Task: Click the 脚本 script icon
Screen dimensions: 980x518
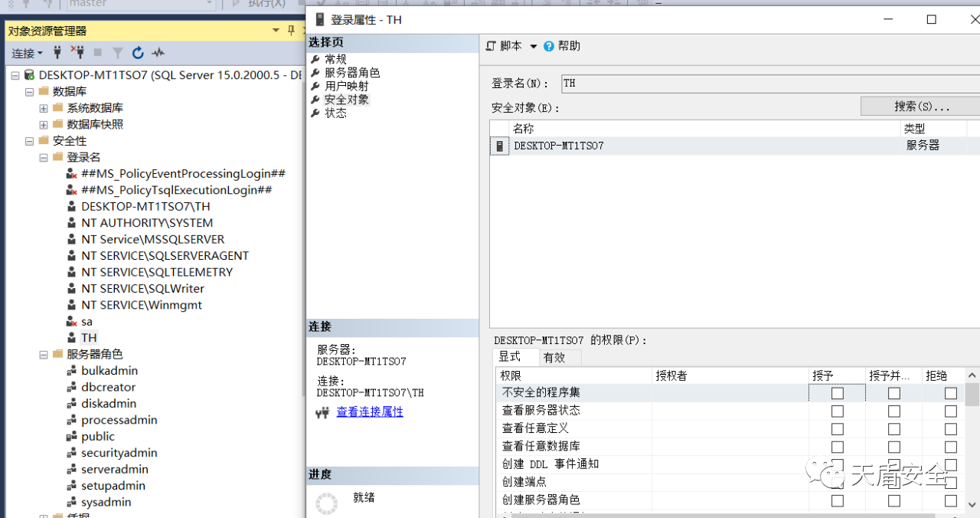Action: coord(492,46)
